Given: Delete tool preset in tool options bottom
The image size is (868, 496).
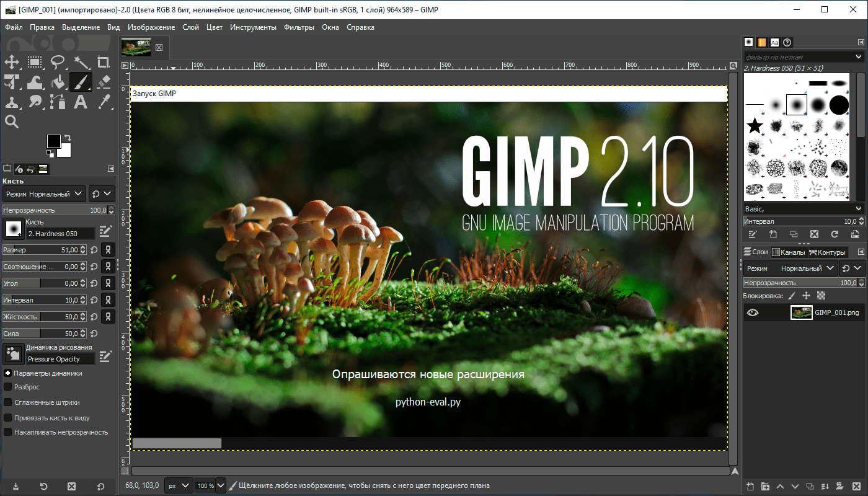Looking at the screenshot, I should 71,487.
